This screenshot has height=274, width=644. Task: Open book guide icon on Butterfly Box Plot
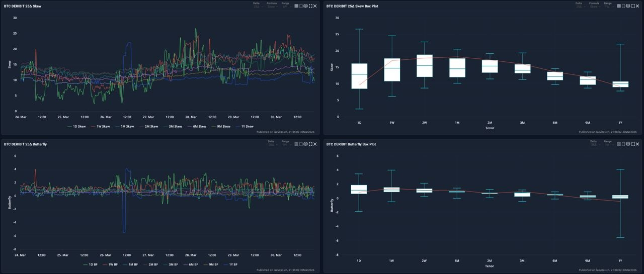coord(628,144)
